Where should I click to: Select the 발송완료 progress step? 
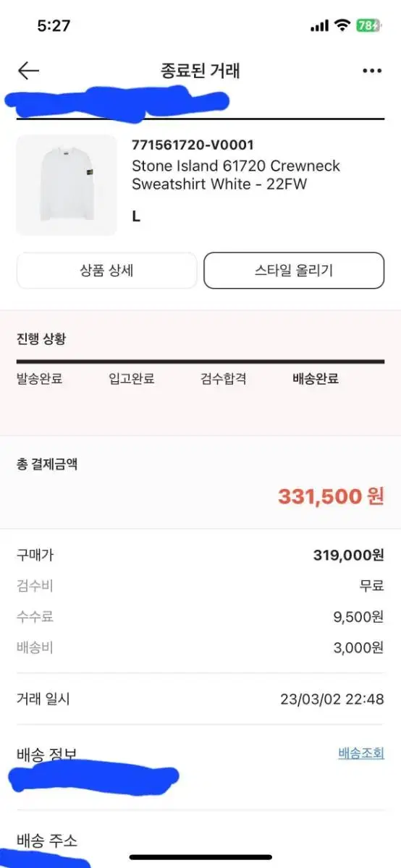(x=39, y=378)
